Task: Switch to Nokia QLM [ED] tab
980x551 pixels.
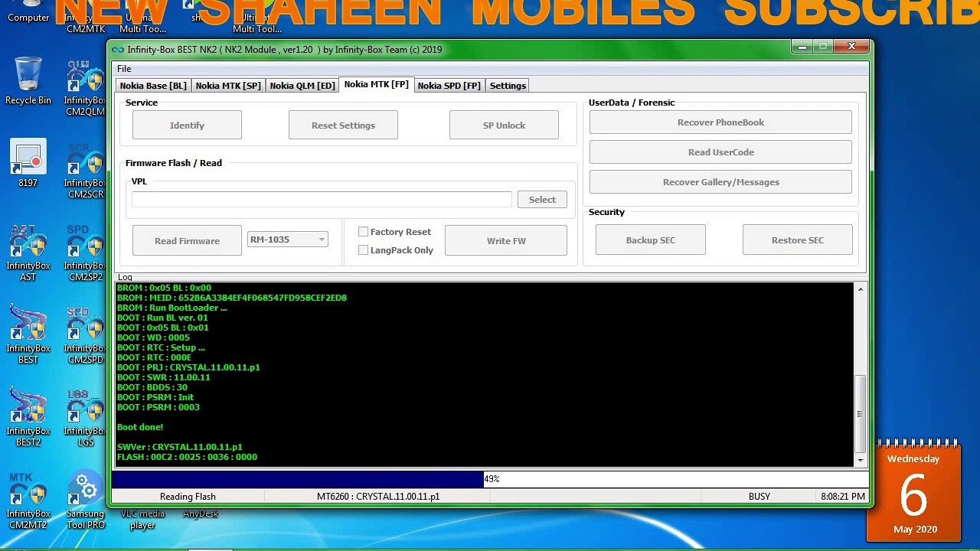Action: (x=302, y=86)
